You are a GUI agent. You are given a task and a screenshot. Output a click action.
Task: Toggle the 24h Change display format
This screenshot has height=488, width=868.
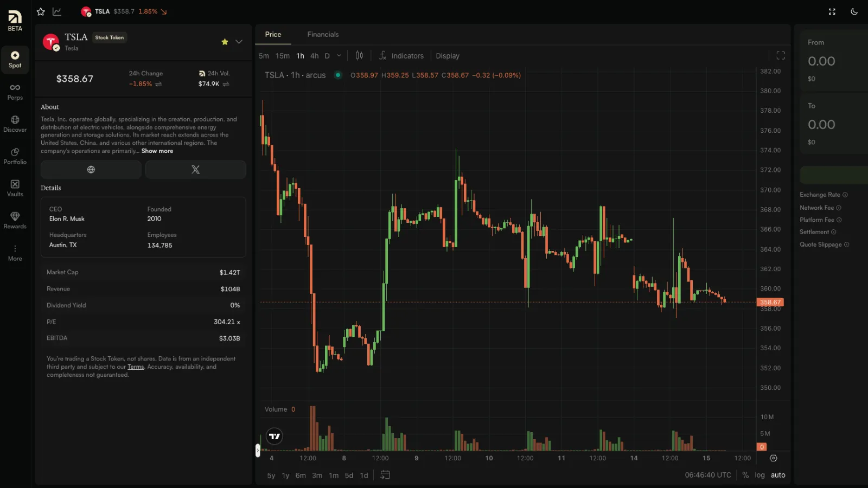click(x=158, y=84)
